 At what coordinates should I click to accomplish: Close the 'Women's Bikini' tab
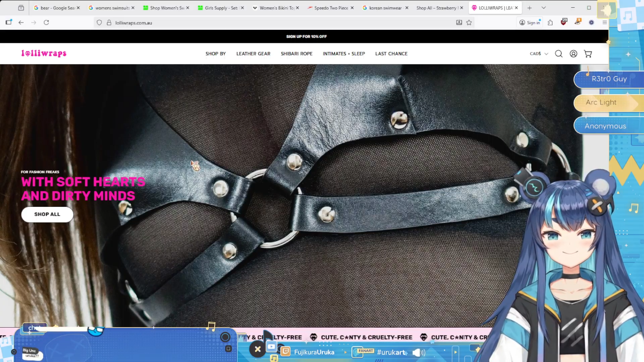pos(297,8)
